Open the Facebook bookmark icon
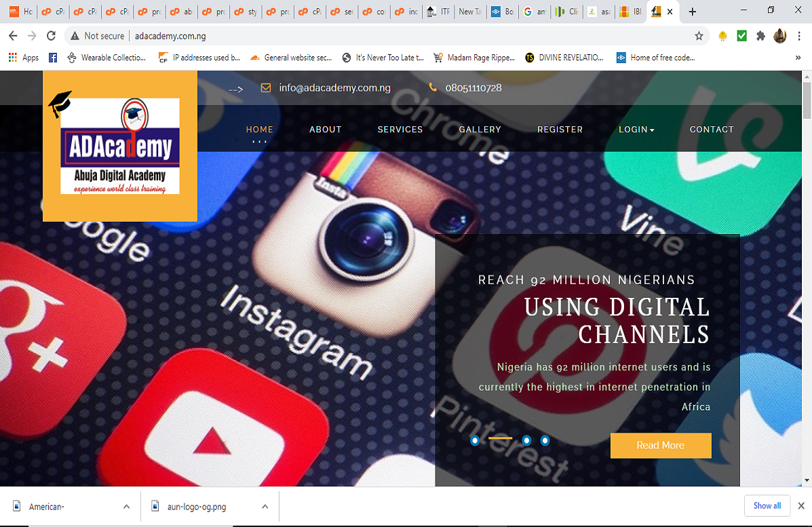Viewport: 812px width, 527px height. (53, 58)
